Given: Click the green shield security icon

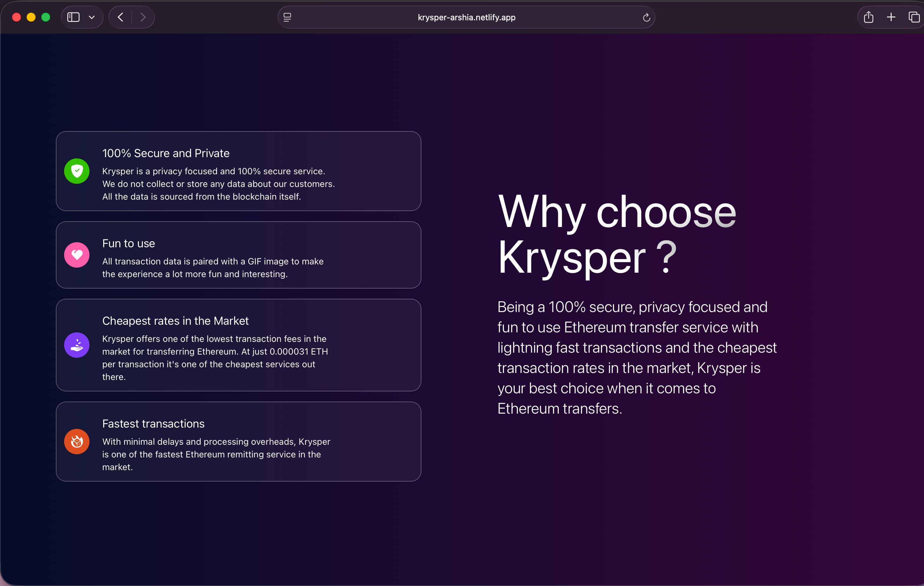Looking at the screenshot, I should click(x=77, y=171).
